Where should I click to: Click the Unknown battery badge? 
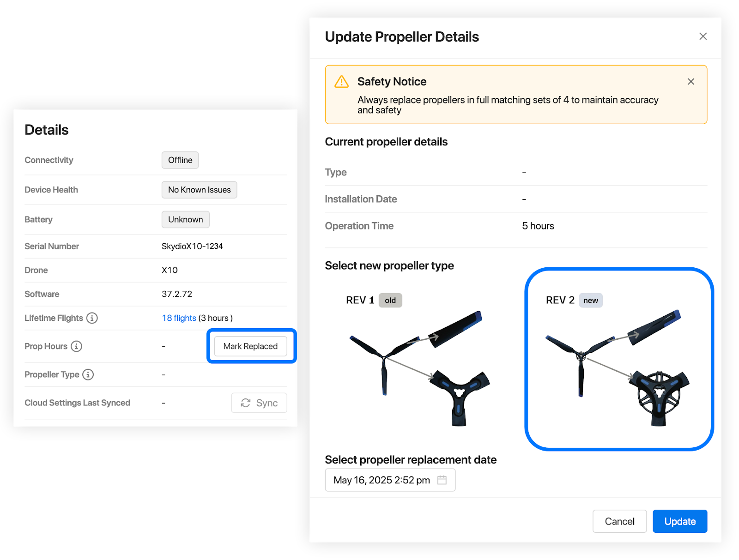(x=185, y=219)
